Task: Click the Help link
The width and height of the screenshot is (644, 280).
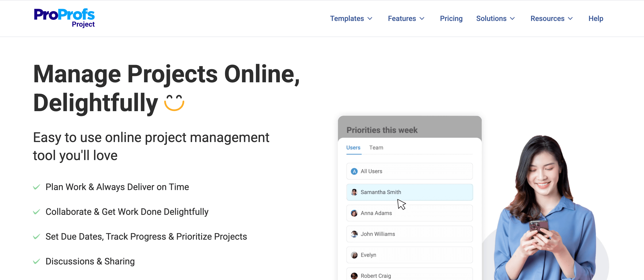Action: pos(596,18)
